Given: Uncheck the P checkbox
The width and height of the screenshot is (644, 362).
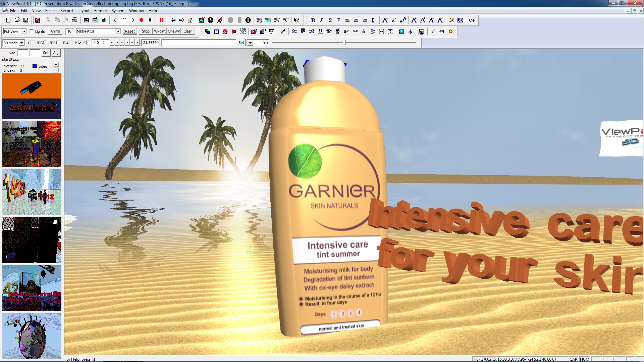Looking at the screenshot, I should [x=80, y=43].
